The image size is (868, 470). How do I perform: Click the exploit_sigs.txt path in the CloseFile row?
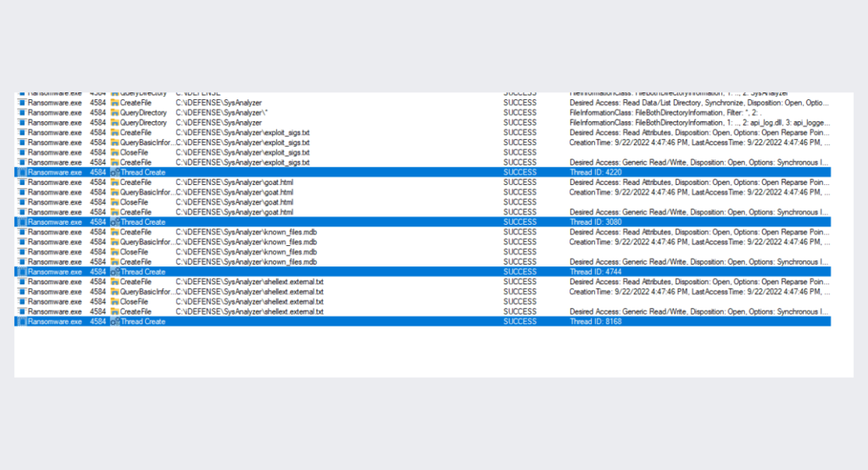click(242, 153)
